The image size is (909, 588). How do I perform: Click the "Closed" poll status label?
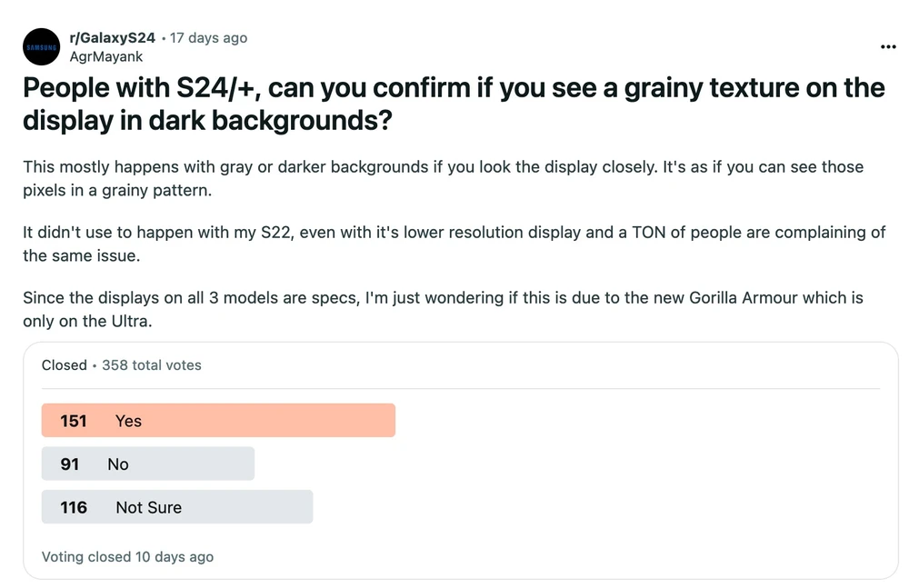point(64,365)
